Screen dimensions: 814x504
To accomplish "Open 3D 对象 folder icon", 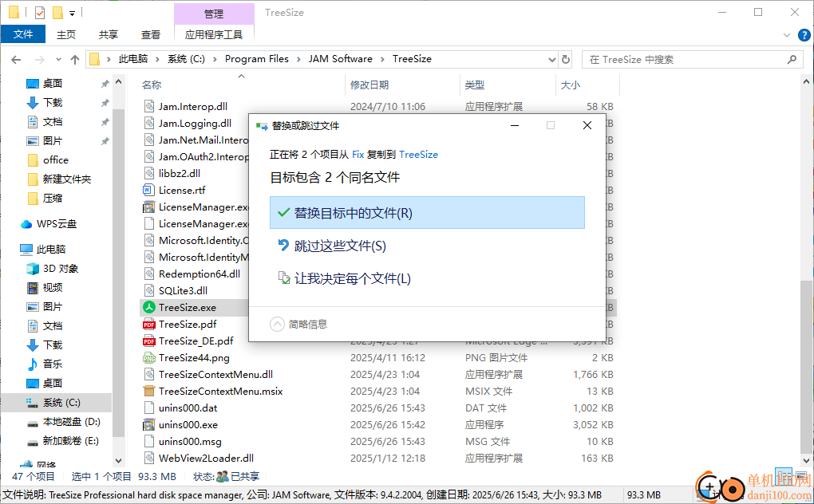I will 33,269.
